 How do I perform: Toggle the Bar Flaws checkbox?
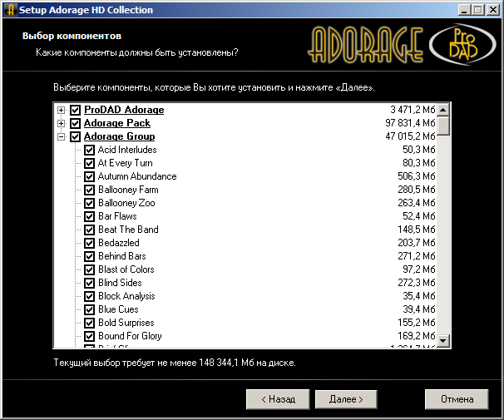point(89,216)
